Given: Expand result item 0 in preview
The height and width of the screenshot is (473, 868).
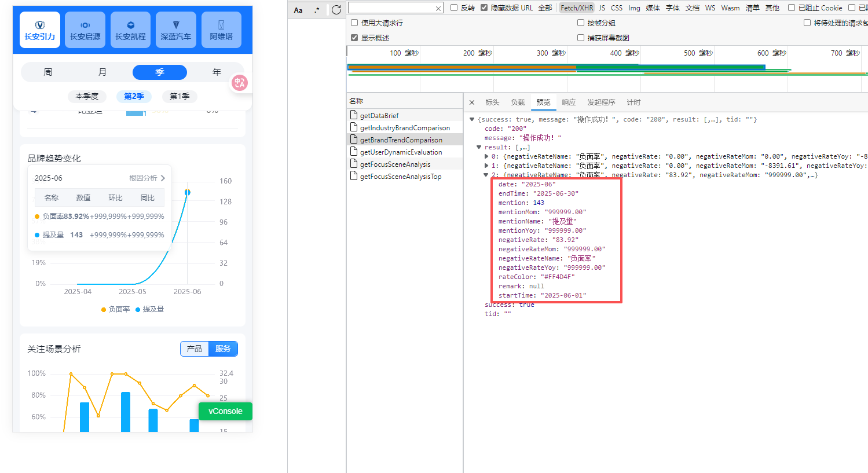Looking at the screenshot, I should coord(486,156).
